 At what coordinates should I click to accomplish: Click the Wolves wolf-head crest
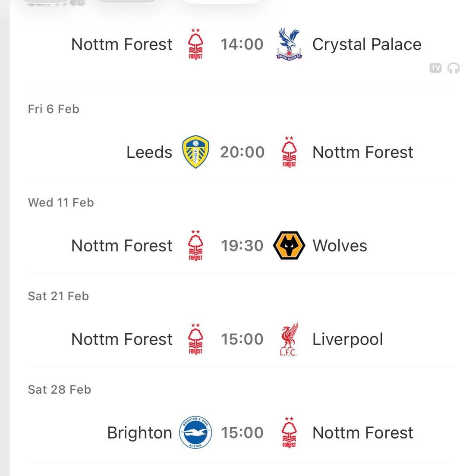tap(289, 245)
